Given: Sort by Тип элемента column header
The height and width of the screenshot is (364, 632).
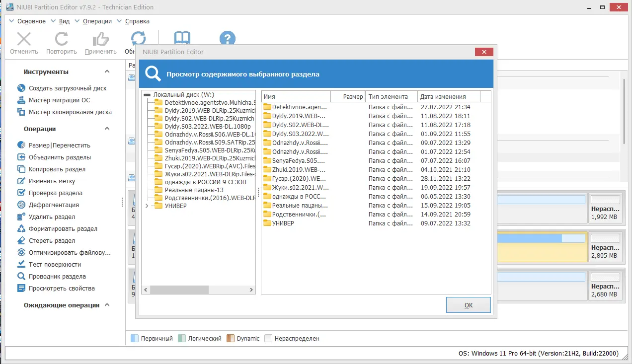Looking at the screenshot, I should pyautogui.click(x=392, y=97).
